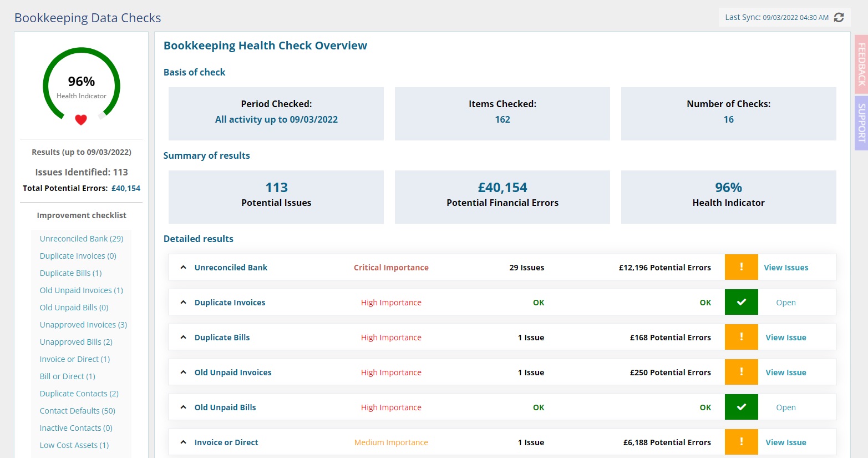Click 'Critical Importance' label
The image size is (868, 458).
pyautogui.click(x=391, y=268)
